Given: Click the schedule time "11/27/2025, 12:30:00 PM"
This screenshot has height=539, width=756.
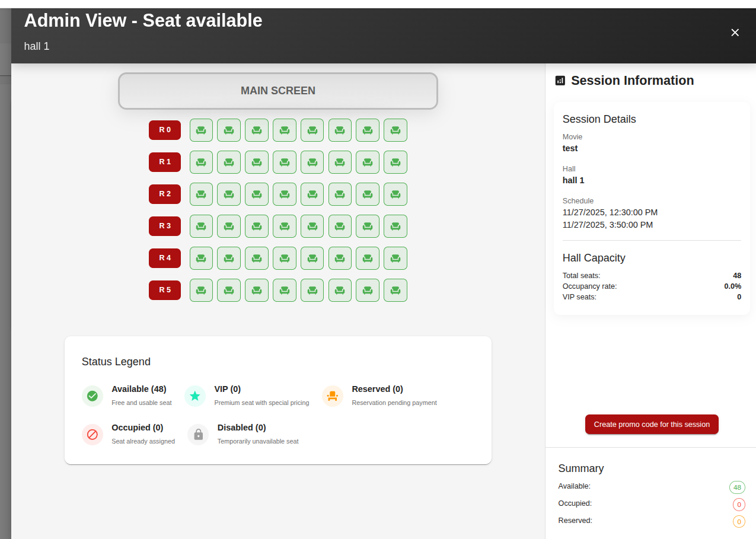Looking at the screenshot, I should pos(610,212).
